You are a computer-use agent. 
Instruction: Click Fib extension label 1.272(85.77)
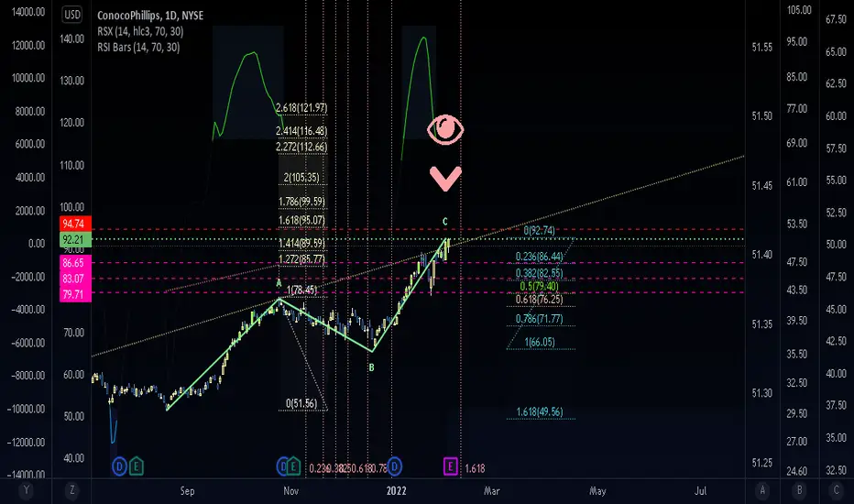pos(301,258)
